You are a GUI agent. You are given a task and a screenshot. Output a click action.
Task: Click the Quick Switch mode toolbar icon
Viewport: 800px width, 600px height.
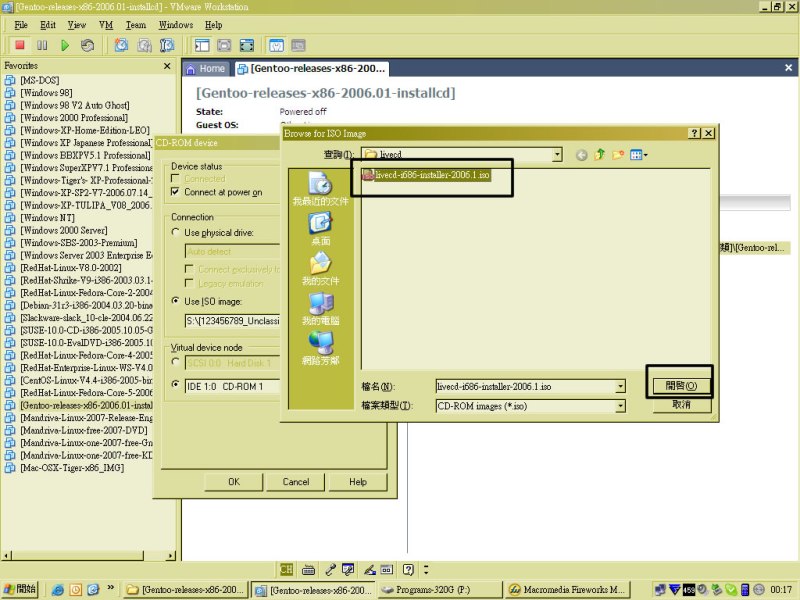[x=224, y=45]
